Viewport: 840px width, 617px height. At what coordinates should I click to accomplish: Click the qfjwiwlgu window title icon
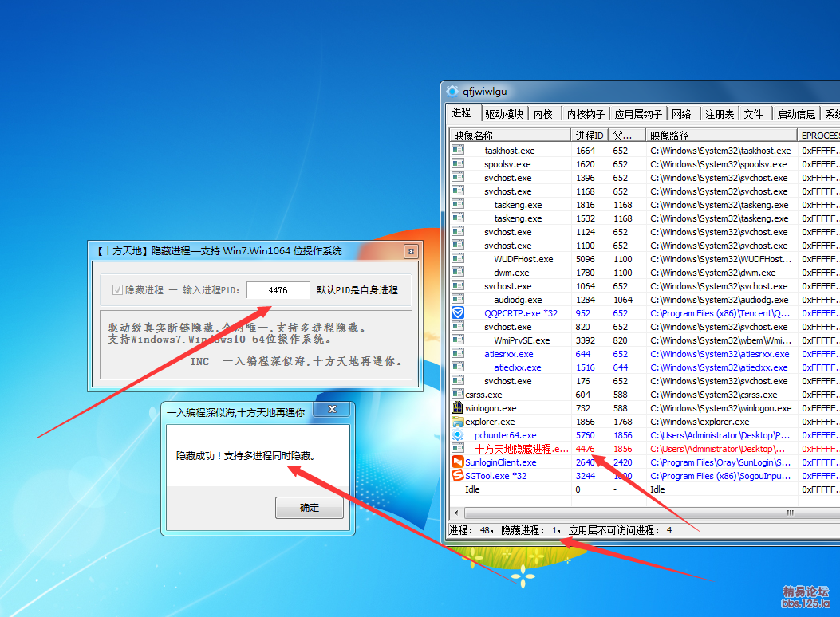452,91
